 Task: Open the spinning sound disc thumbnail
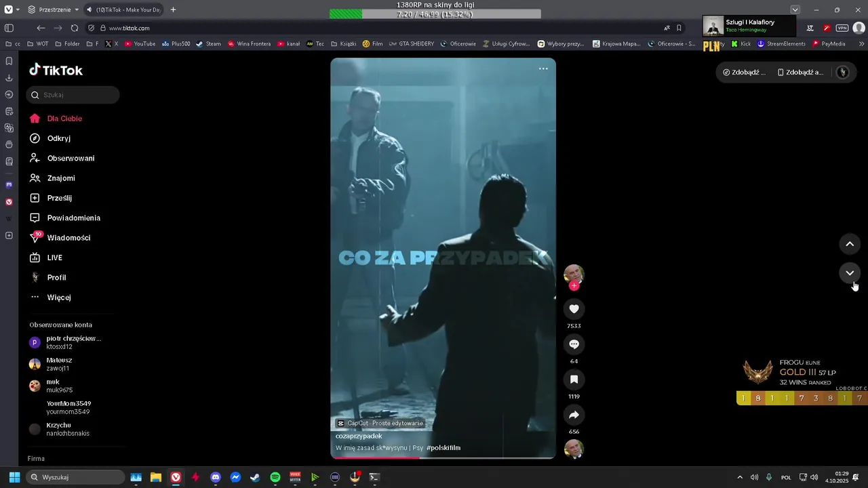pos(574,449)
